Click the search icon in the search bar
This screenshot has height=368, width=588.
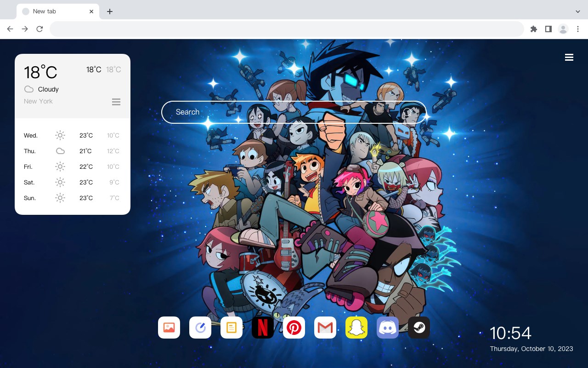407,112
